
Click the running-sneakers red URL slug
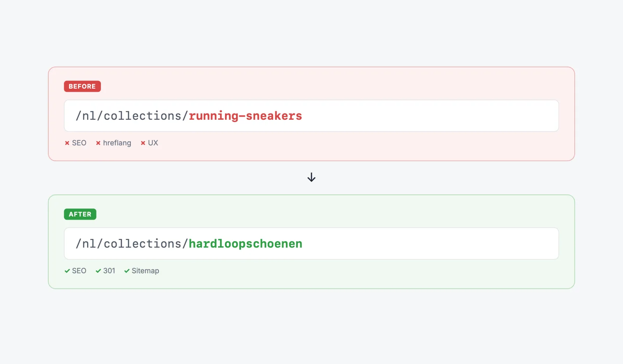click(x=245, y=116)
